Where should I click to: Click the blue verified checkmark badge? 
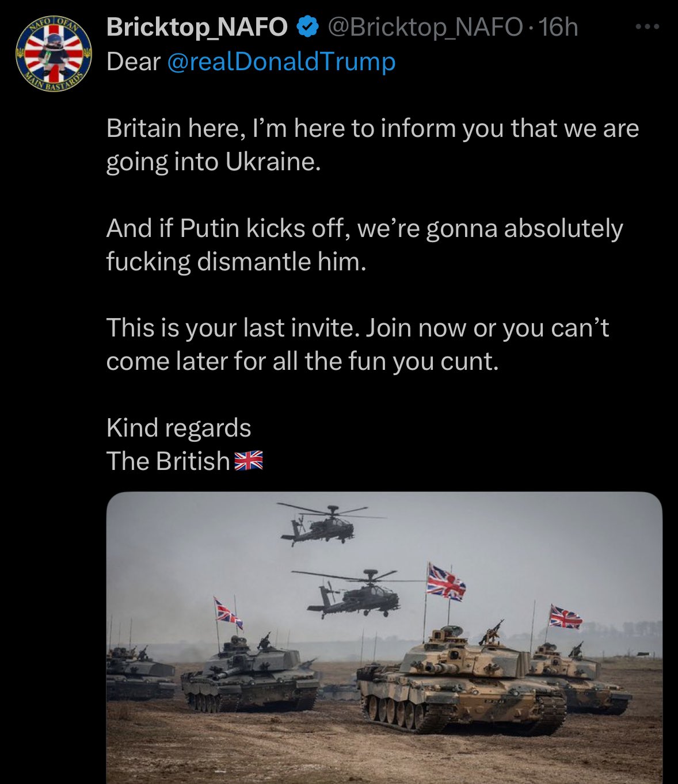coord(307,26)
